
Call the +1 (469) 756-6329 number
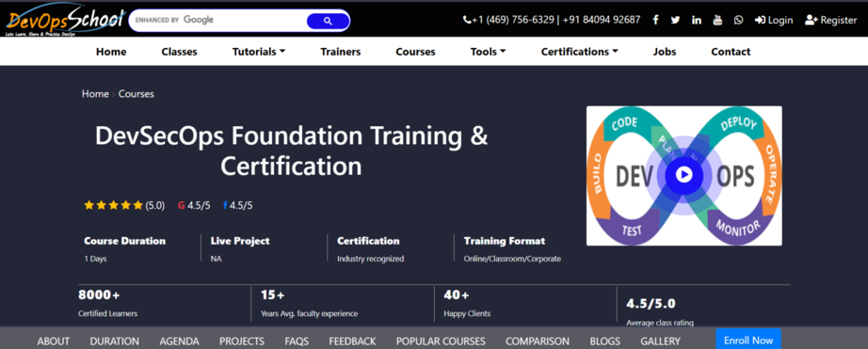pyautogui.click(x=508, y=20)
